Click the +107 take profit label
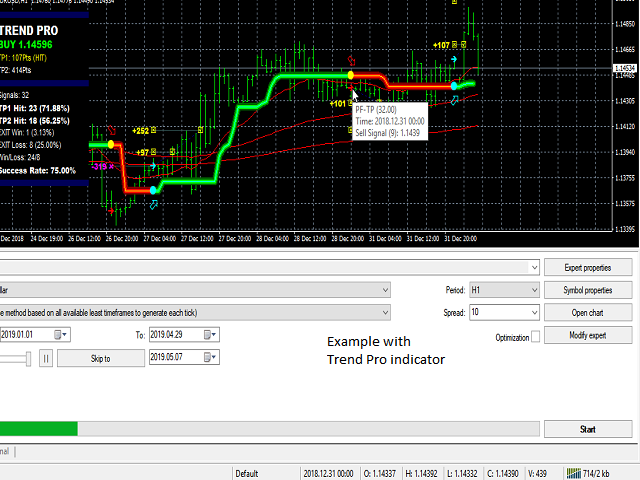This screenshot has height=480, width=640. [x=441, y=45]
